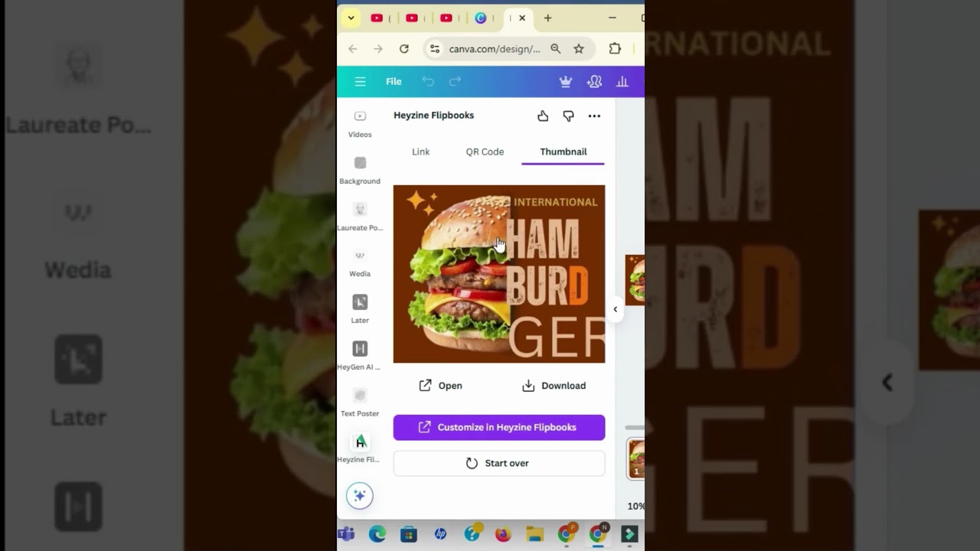Click the Download button
Viewport: 980px width, 551px height.
click(554, 386)
